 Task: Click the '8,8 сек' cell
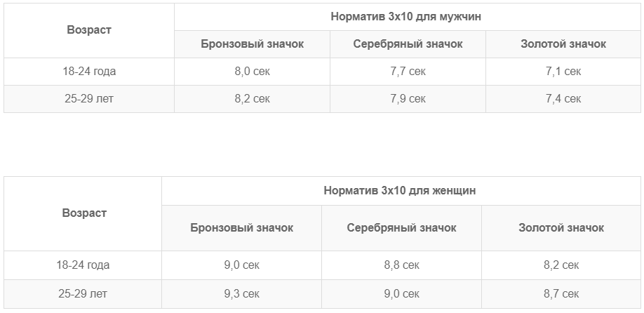click(402, 265)
